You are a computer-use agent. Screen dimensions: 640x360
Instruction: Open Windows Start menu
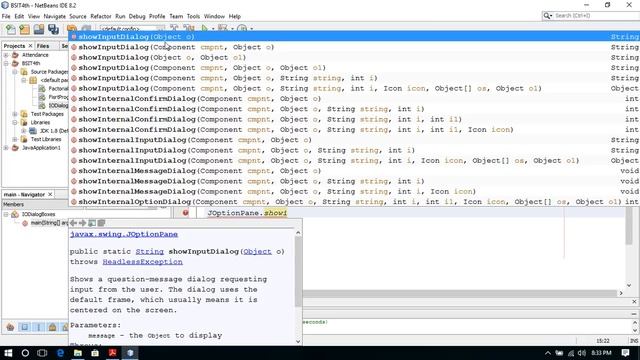tap(8, 353)
